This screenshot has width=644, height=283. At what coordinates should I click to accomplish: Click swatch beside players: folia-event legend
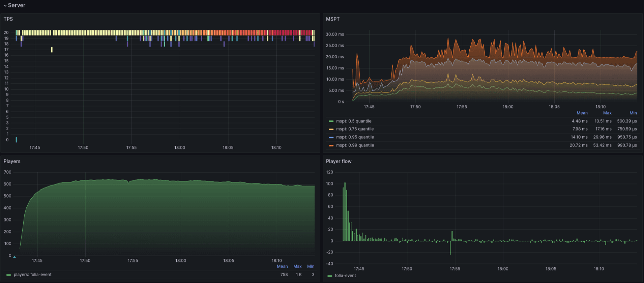pos(9,275)
